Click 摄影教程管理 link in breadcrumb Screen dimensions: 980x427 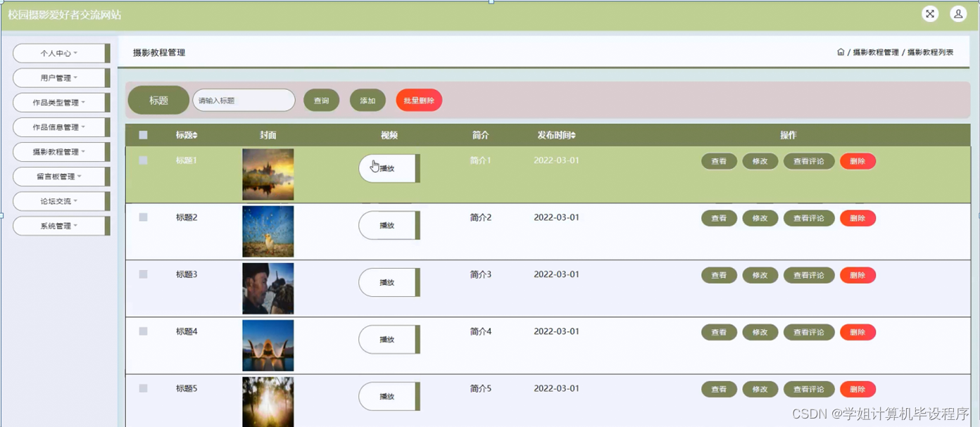[876, 52]
